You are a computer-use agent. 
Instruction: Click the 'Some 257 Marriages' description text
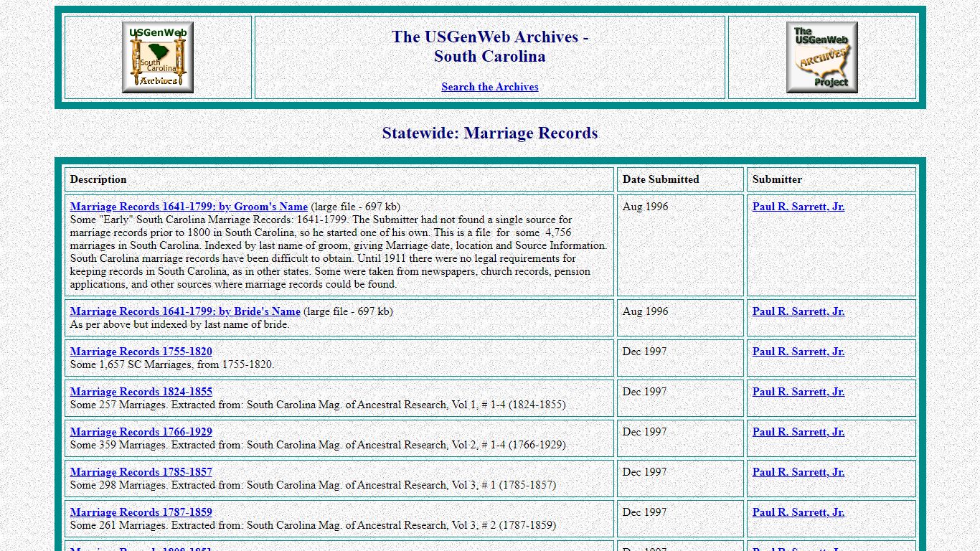click(x=318, y=405)
